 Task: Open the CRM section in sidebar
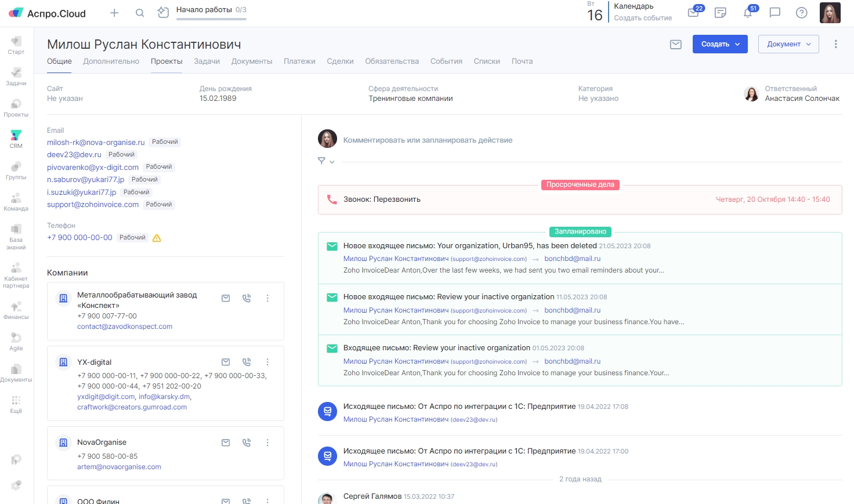coord(16,139)
